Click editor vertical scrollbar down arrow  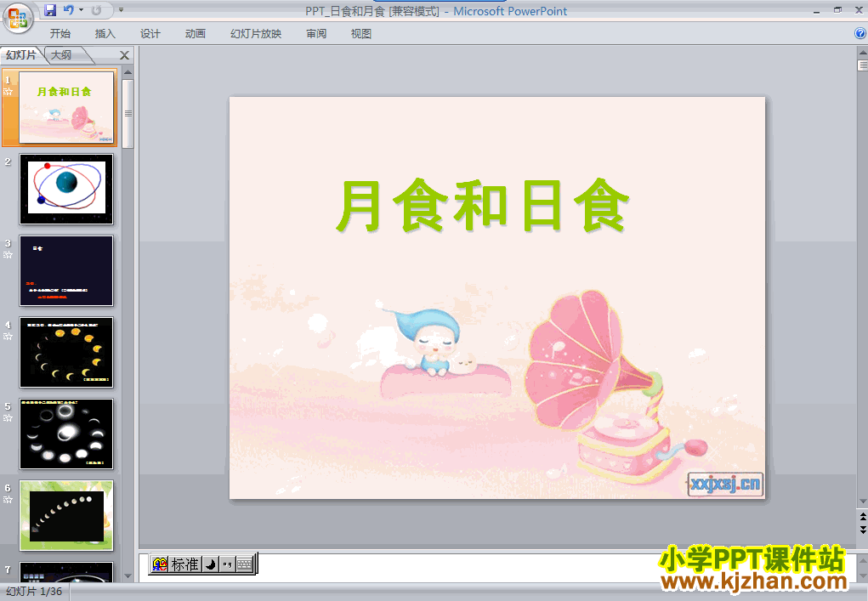[x=862, y=502]
